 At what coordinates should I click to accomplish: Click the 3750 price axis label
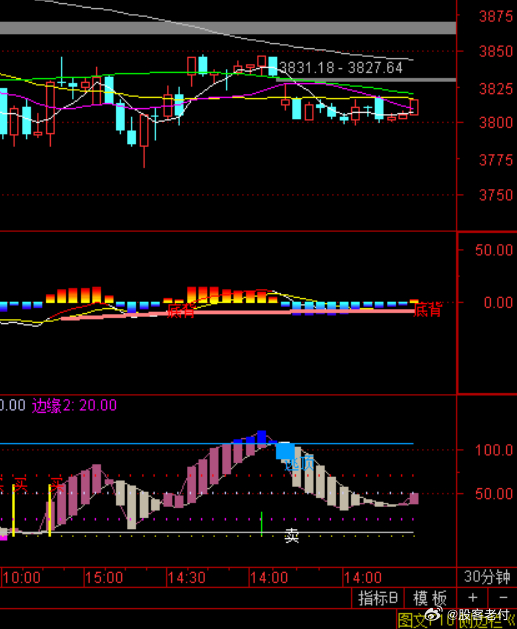coord(496,195)
